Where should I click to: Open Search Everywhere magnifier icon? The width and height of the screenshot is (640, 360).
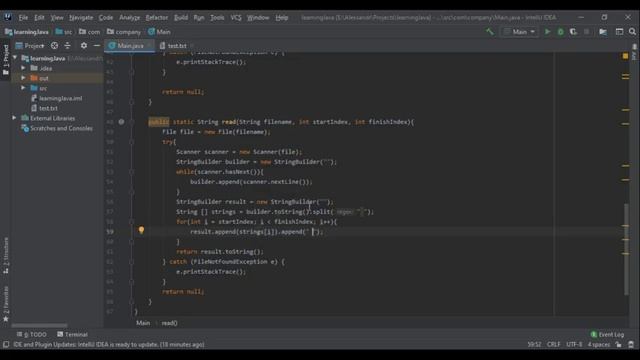[x=632, y=31]
